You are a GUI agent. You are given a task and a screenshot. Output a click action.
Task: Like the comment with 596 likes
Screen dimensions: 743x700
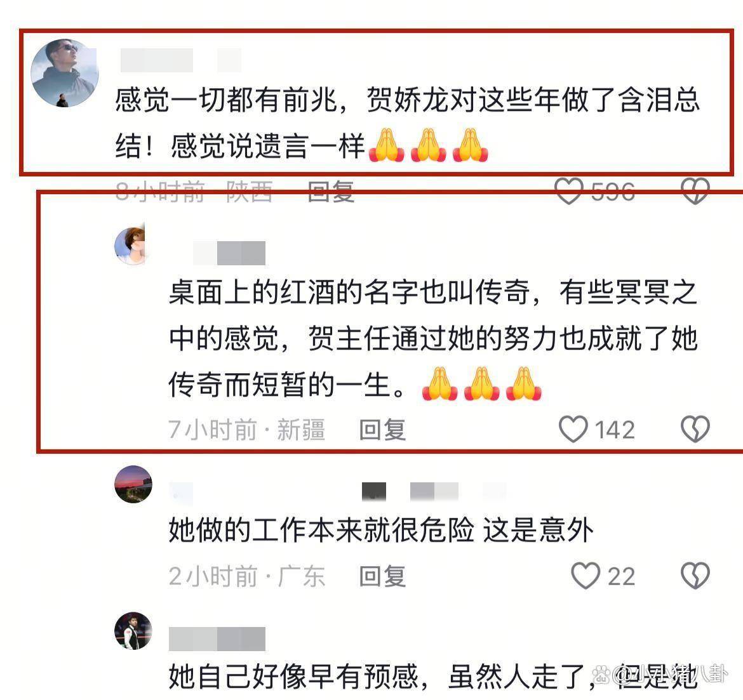click(x=568, y=191)
